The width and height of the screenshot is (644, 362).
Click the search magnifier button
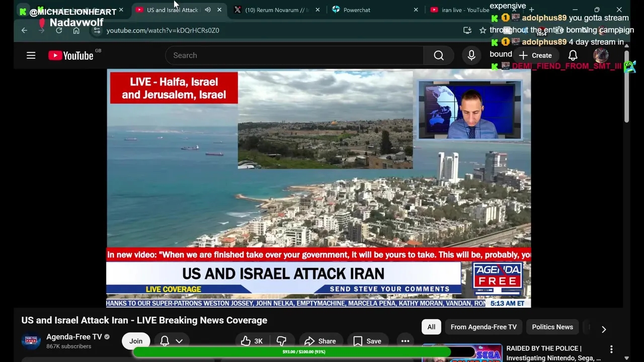[x=439, y=55]
